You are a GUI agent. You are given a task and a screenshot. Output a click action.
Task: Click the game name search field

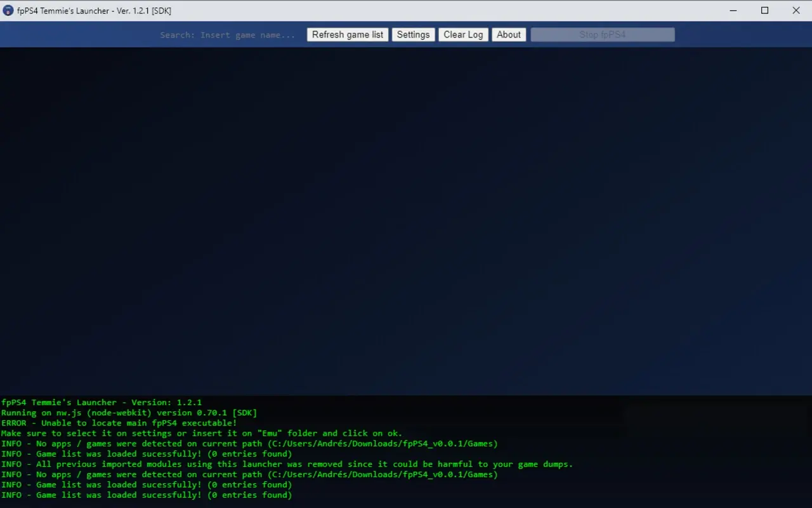tap(228, 34)
